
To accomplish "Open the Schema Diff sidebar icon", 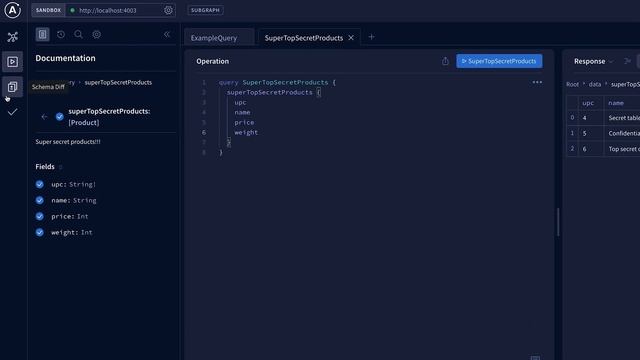I will click(x=12, y=87).
